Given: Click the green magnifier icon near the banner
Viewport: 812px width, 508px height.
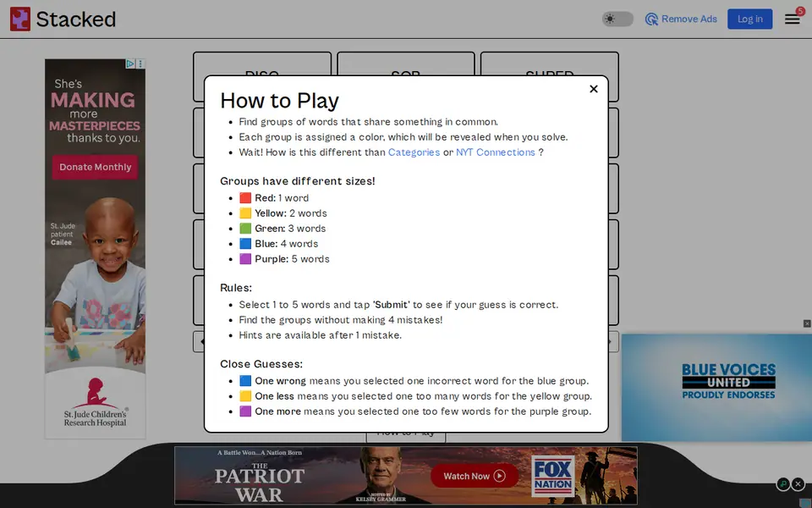Looking at the screenshot, I should (783, 483).
